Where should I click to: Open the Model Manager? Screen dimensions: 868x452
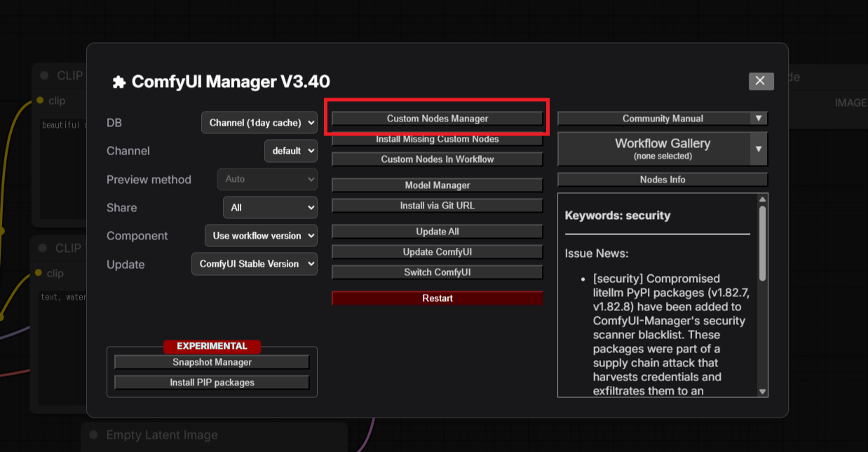pyautogui.click(x=438, y=185)
